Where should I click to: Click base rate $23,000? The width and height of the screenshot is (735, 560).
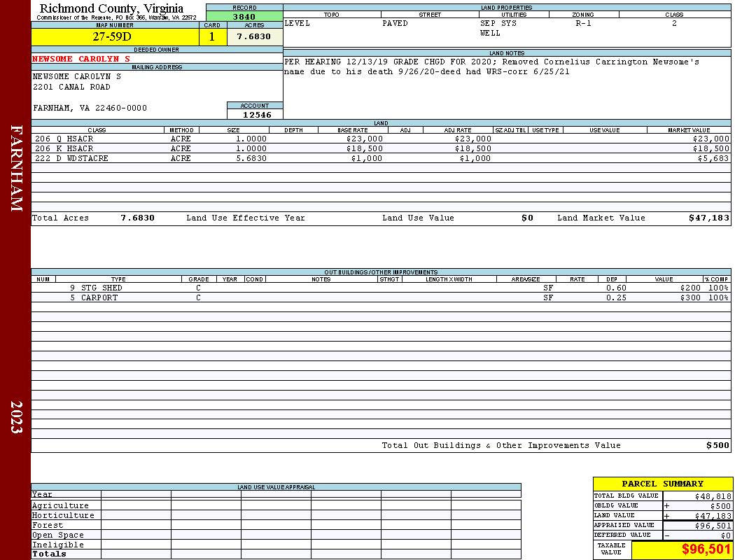(x=365, y=139)
